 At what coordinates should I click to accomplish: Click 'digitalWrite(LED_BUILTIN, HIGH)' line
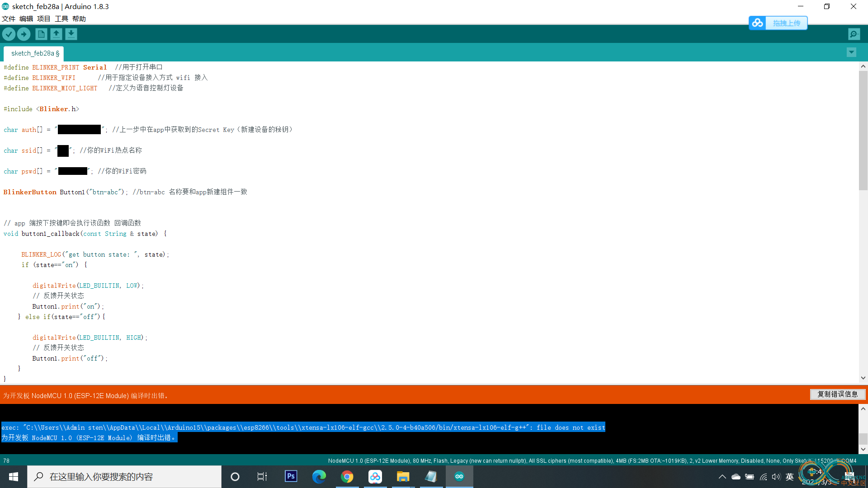tap(90, 338)
